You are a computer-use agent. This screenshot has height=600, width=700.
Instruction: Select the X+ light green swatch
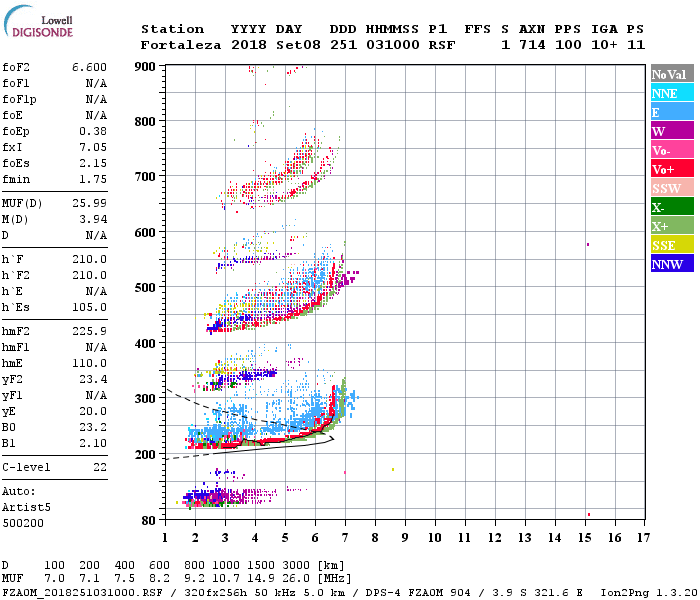pos(672,226)
